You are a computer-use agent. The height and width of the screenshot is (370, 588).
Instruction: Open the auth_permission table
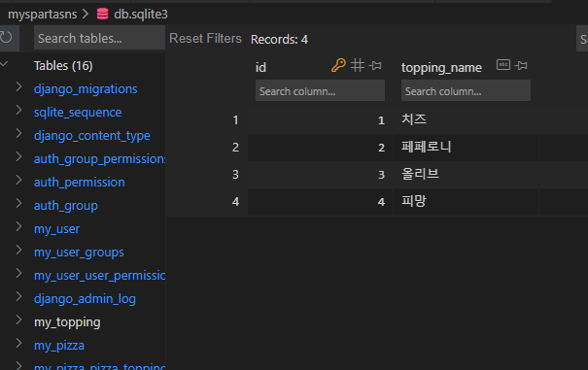79,183
